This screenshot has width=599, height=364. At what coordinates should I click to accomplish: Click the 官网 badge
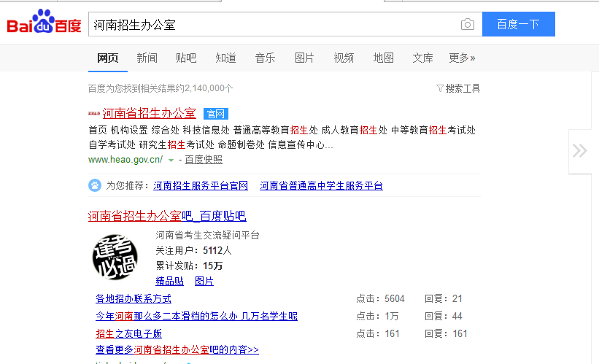click(x=216, y=114)
